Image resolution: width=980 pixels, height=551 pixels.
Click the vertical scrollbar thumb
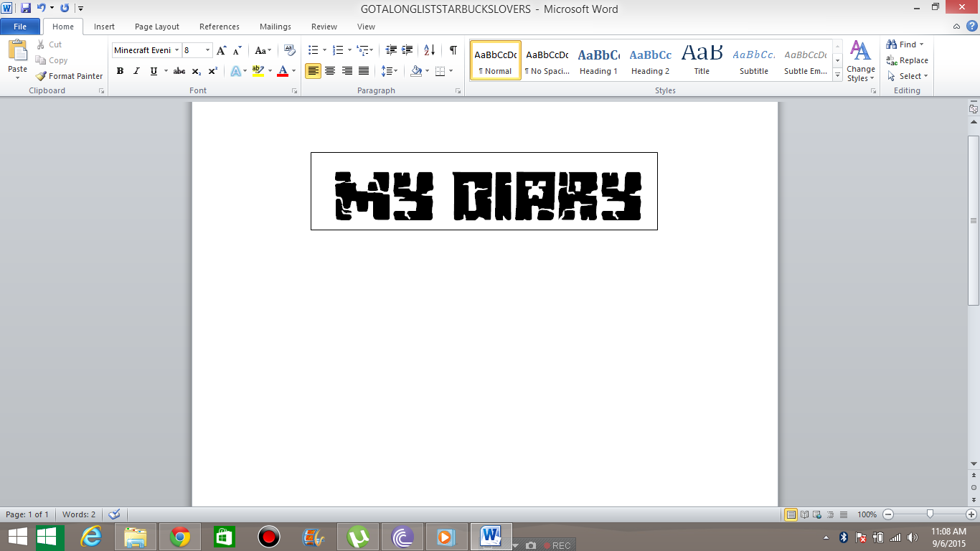tap(974, 220)
